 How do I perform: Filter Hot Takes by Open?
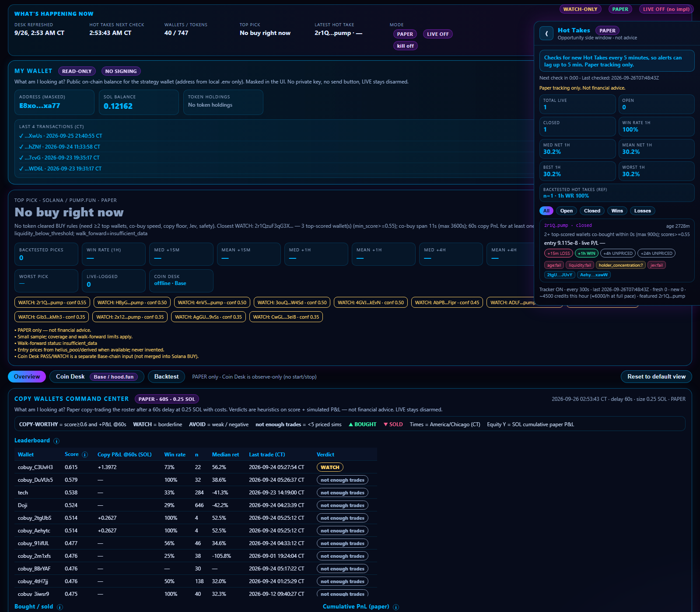point(567,211)
